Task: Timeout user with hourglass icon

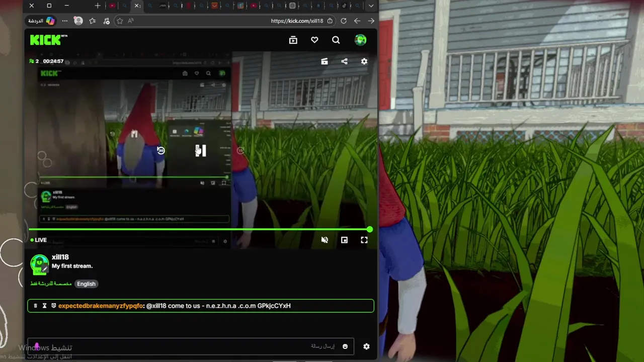Action: (44, 306)
